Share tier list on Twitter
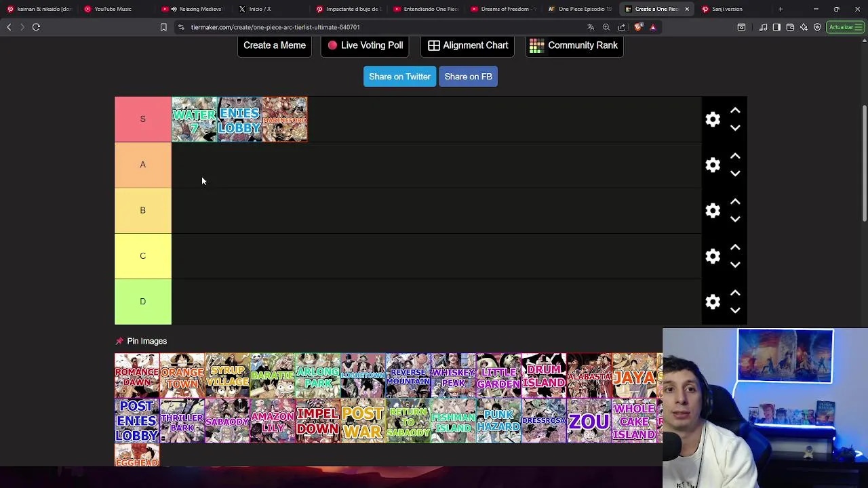The image size is (868, 488). click(399, 77)
